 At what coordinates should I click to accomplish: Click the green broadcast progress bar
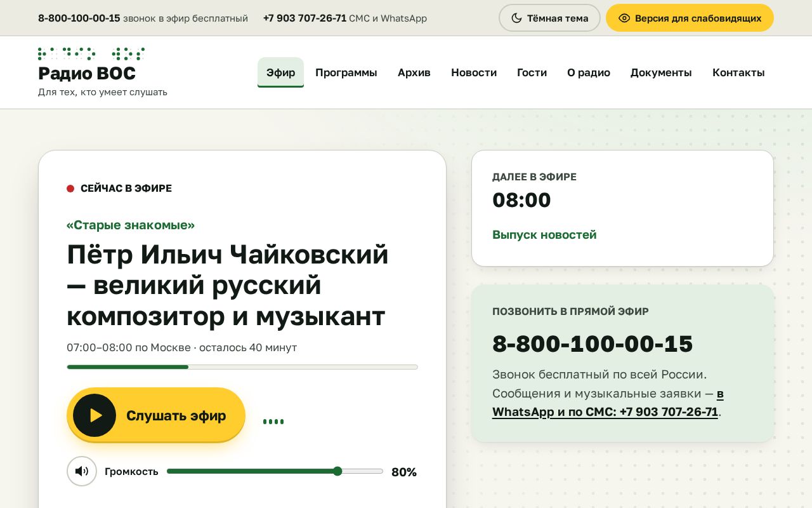click(x=242, y=367)
